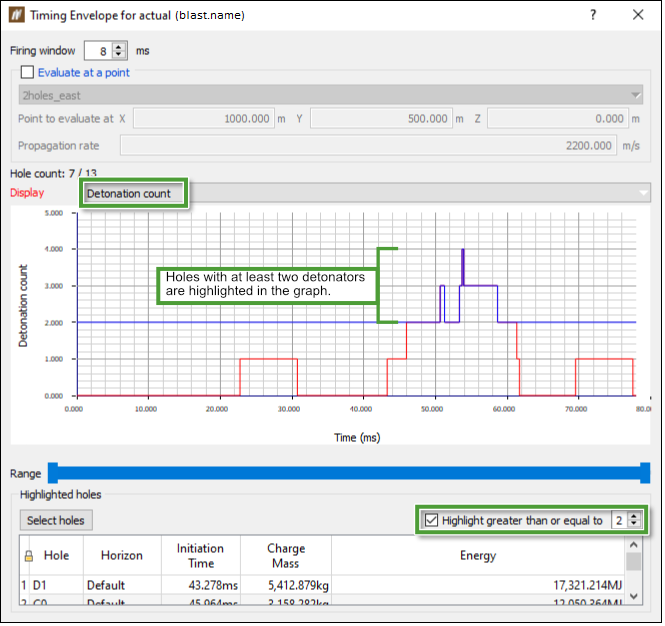Viewport: 665px width, 626px height.
Task: Click the lock icon column header
Action: 29,556
